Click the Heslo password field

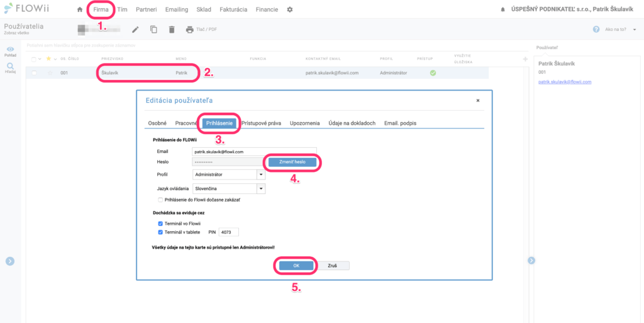click(228, 162)
